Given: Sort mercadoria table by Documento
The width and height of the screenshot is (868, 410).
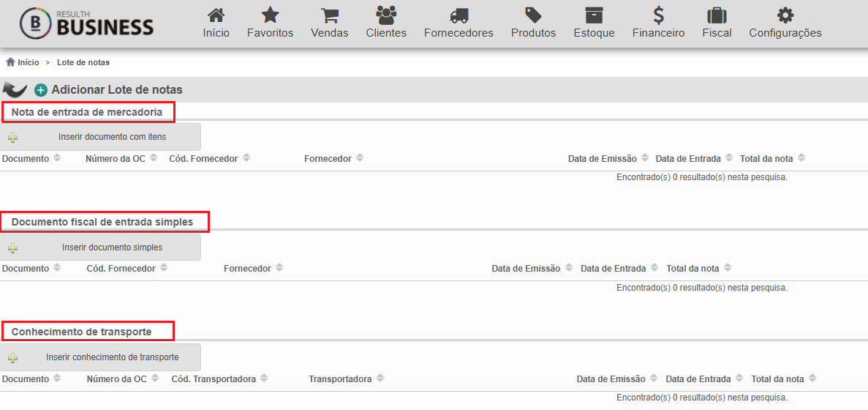Looking at the screenshot, I should [31, 158].
